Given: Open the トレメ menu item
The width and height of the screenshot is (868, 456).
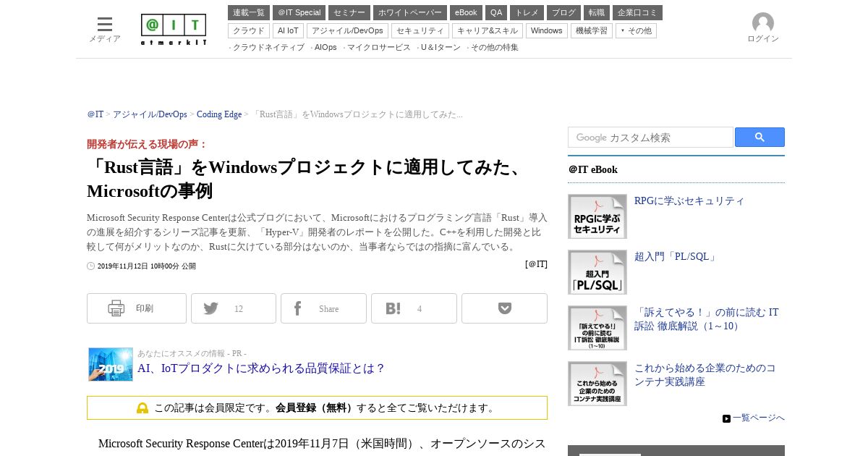Looking at the screenshot, I should coord(527,13).
